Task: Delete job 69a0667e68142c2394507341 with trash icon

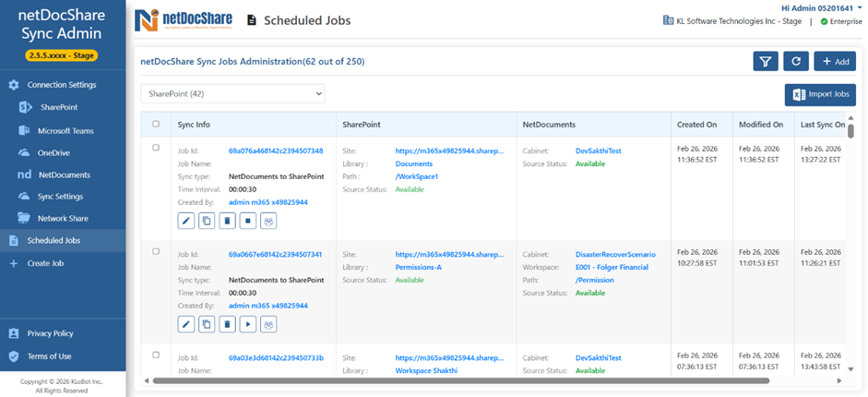Action: [x=228, y=324]
